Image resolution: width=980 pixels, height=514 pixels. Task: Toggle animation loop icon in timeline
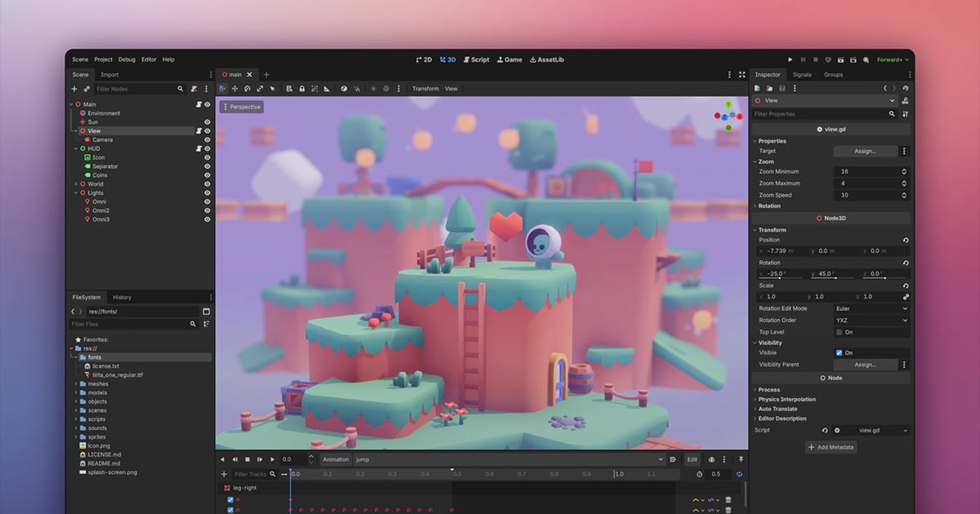click(x=739, y=474)
